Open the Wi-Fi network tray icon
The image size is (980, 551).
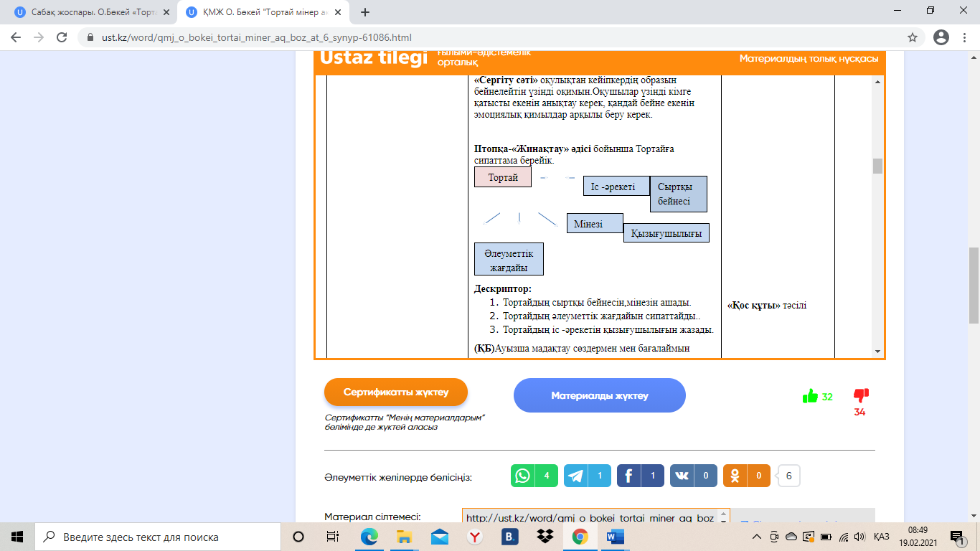click(843, 537)
